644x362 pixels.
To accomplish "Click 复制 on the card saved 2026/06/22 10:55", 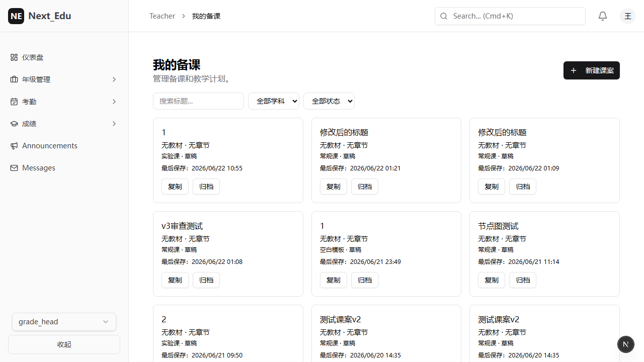I will 175,187.
